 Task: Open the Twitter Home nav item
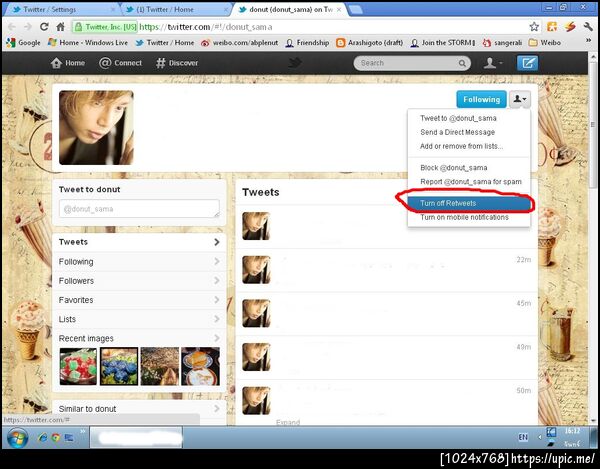coord(68,63)
